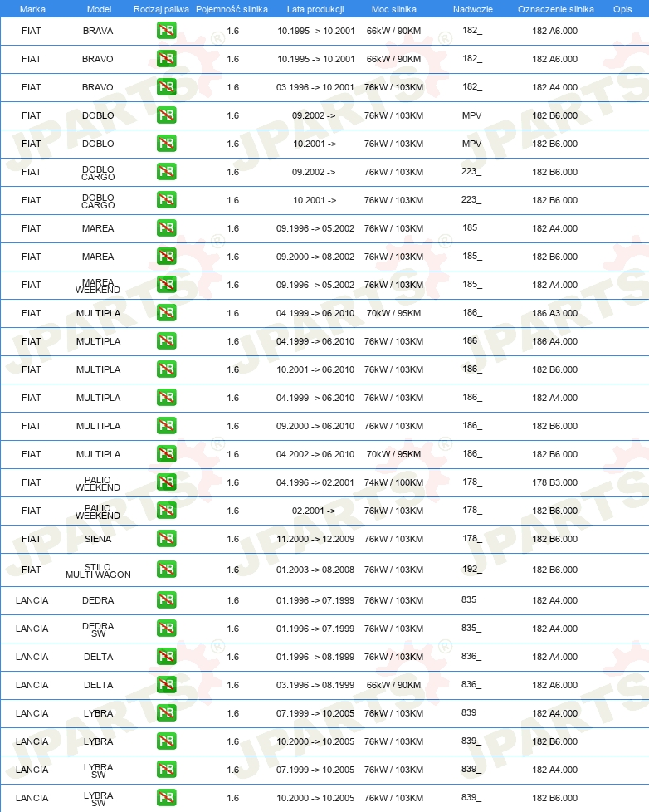This screenshot has height=812, width=649.
Task: Click the Model column header
Action: (x=99, y=9)
